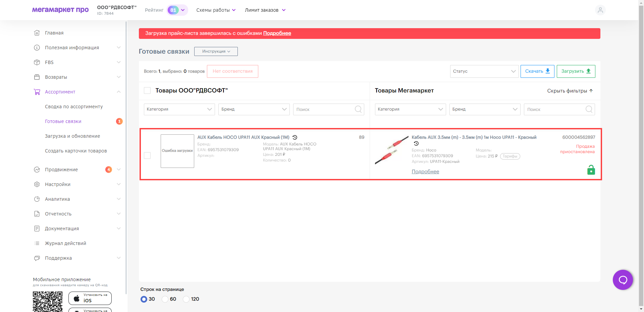Click the Журнал действий list icon
This screenshot has width=644, height=312.
tap(37, 243)
